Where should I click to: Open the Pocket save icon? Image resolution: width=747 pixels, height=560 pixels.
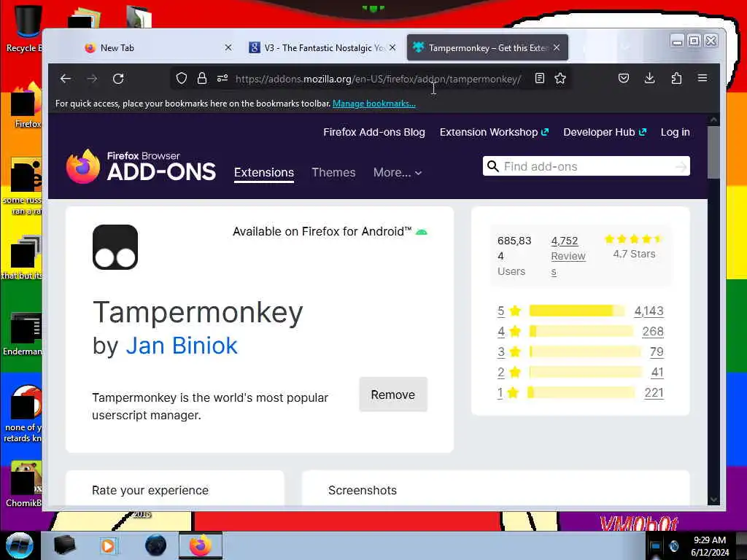pyautogui.click(x=624, y=78)
